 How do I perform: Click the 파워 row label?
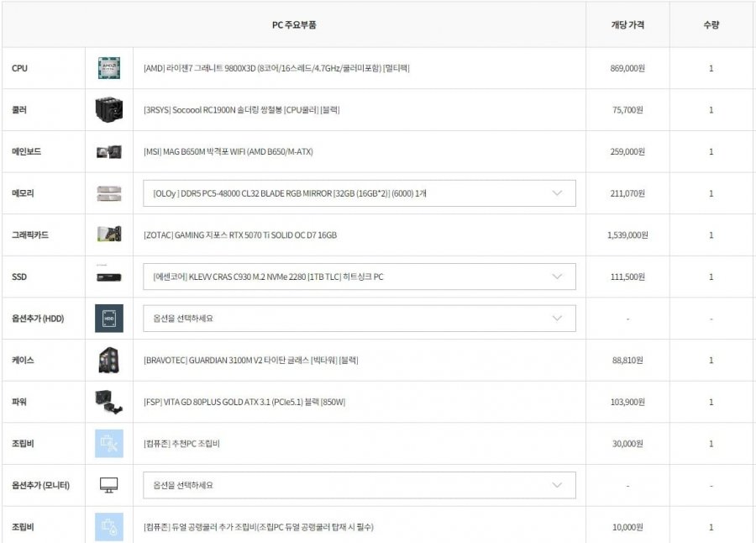coord(19,402)
